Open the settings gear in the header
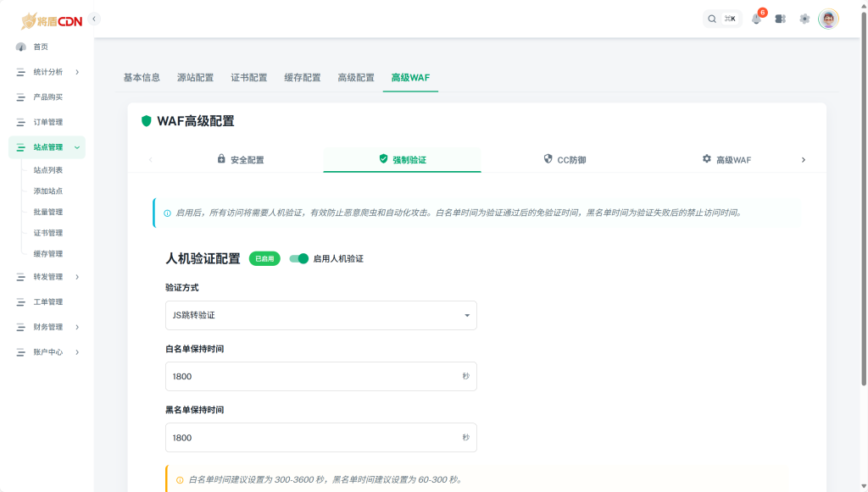 [804, 19]
